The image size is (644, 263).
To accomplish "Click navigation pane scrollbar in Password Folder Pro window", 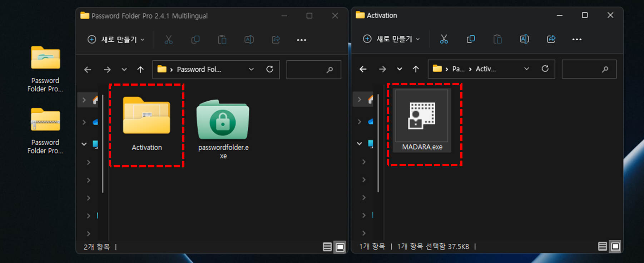I will [103, 143].
